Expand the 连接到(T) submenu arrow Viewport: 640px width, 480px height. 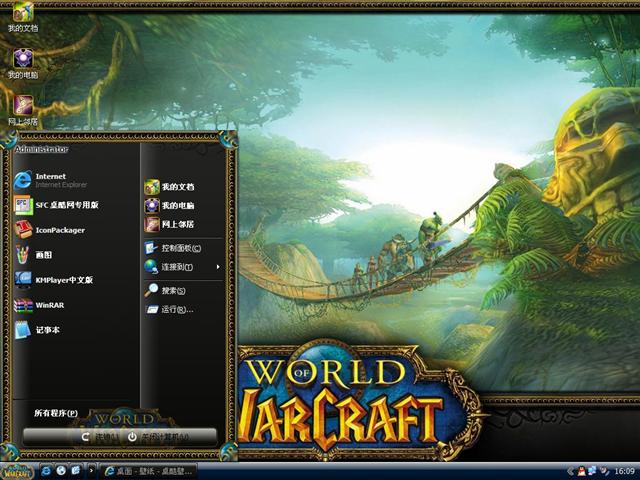(x=218, y=267)
